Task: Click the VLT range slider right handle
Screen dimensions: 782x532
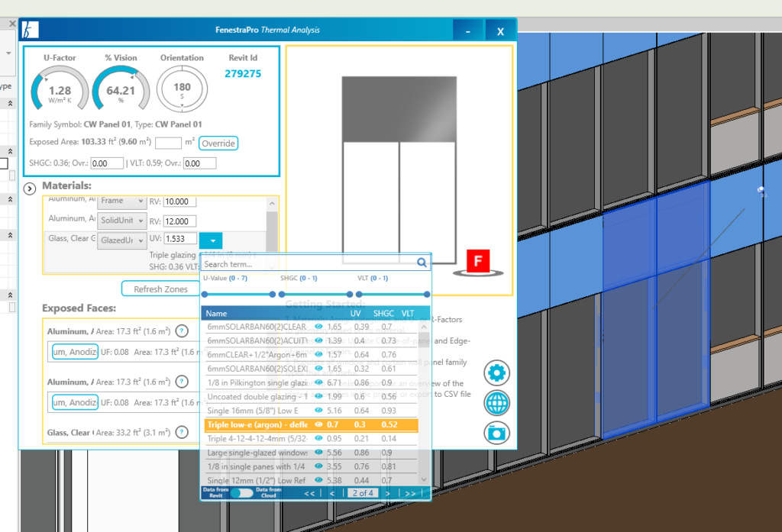Action: click(426, 294)
